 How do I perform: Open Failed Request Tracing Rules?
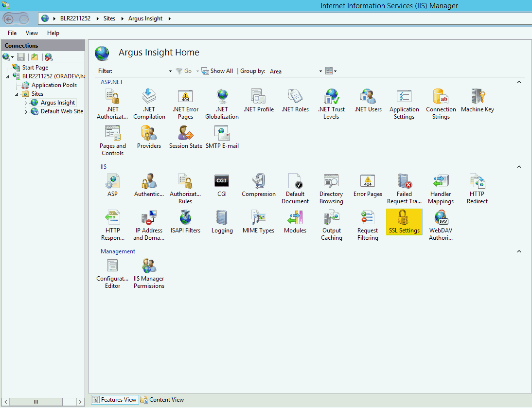pos(404,189)
